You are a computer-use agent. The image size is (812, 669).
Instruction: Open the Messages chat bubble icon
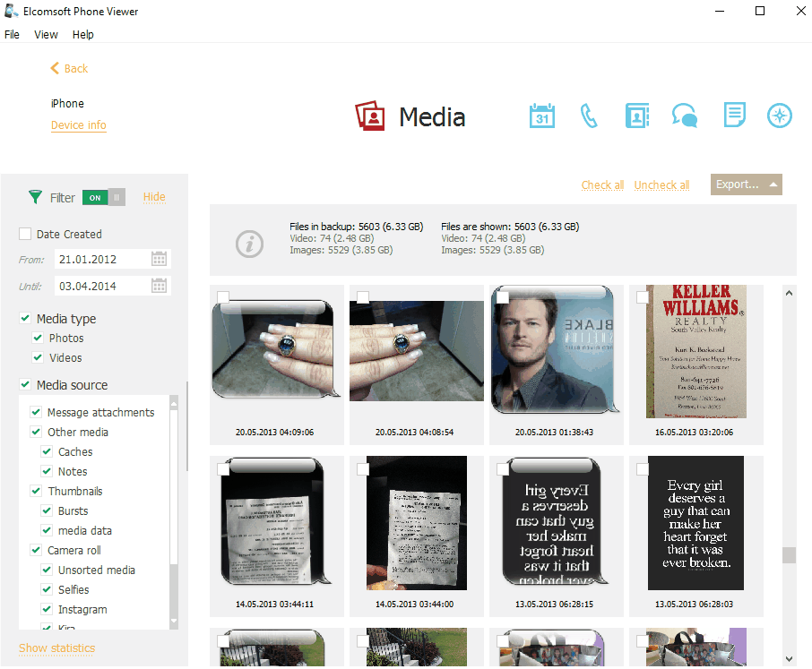click(x=685, y=116)
